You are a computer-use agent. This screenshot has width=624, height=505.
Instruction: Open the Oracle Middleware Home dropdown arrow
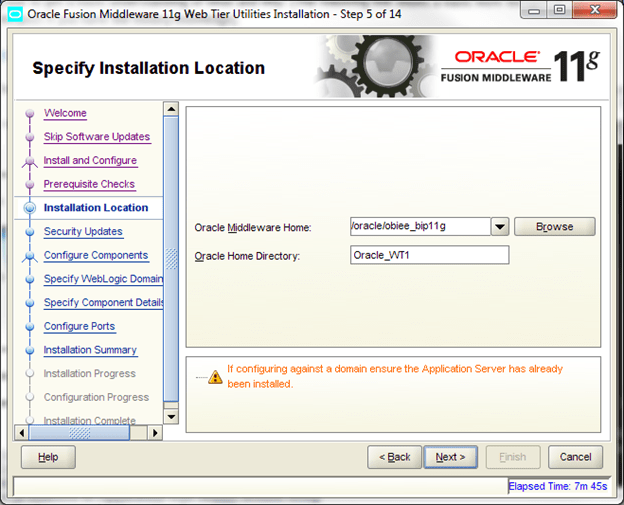point(501,227)
